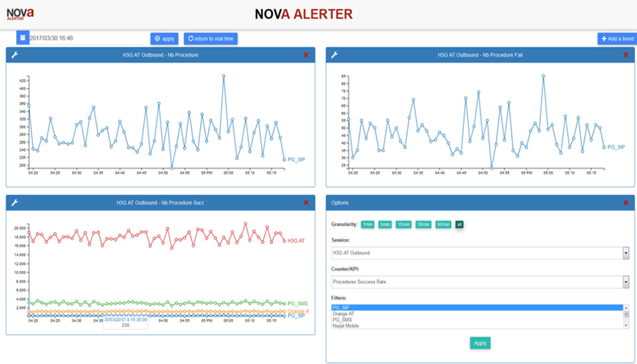Click the H3G AT series label
Screen dimensions: 637x364
[296, 241]
